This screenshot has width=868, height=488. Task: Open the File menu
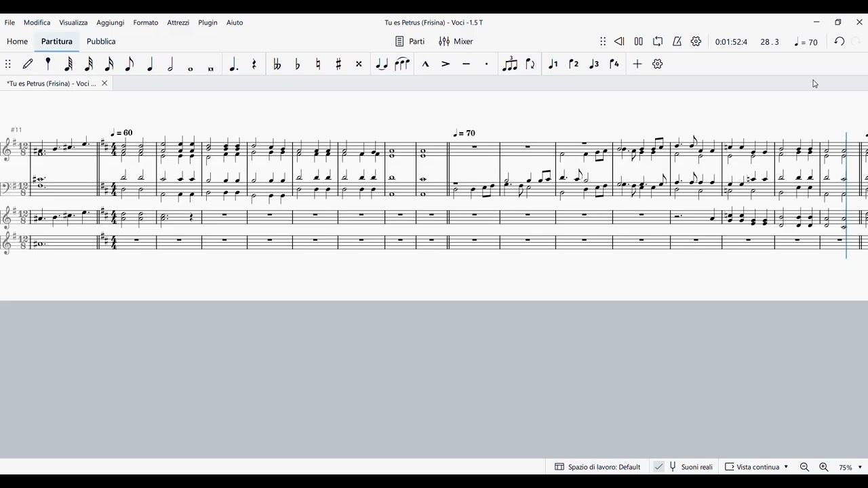(9, 22)
